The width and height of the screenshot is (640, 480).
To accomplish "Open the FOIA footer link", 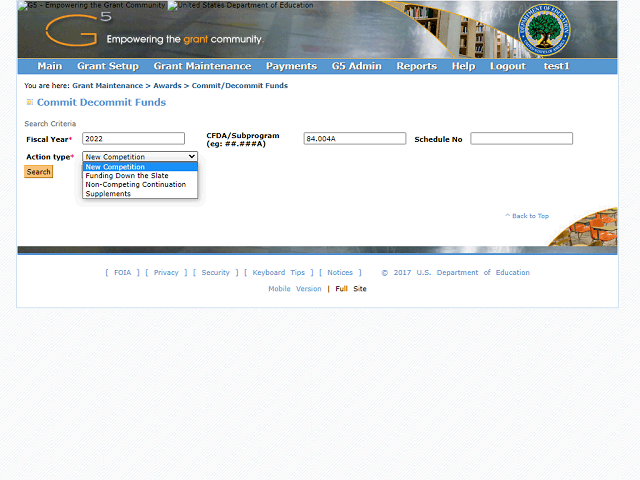I will pyautogui.click(x=122, y=272).
